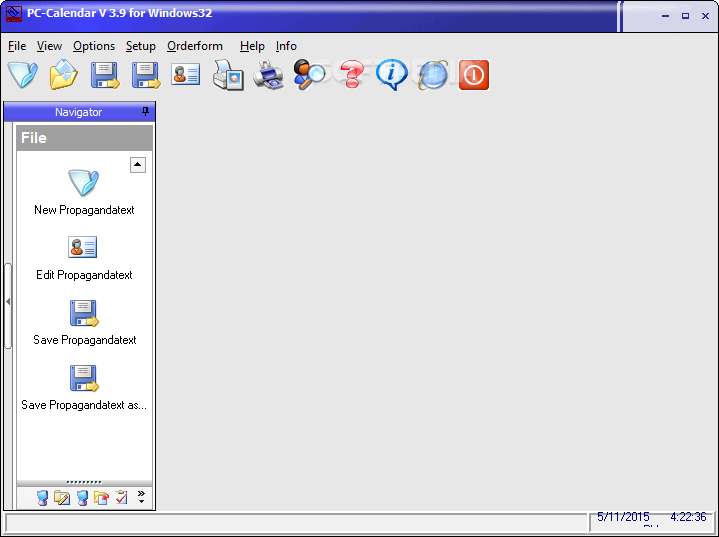Click the 5/11/2015 date in status bar
This screenshot has width=719, height=537.
[623, 517]
